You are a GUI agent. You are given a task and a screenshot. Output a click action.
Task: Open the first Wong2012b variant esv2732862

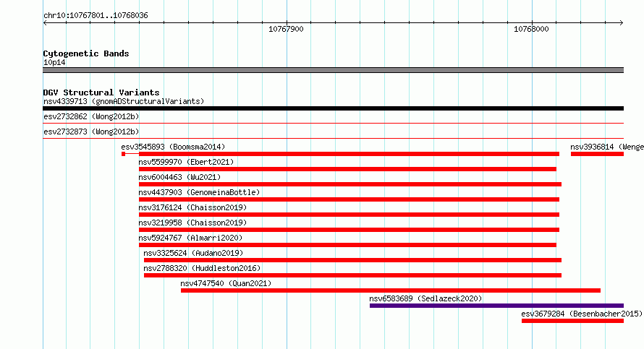click(91, 116)
